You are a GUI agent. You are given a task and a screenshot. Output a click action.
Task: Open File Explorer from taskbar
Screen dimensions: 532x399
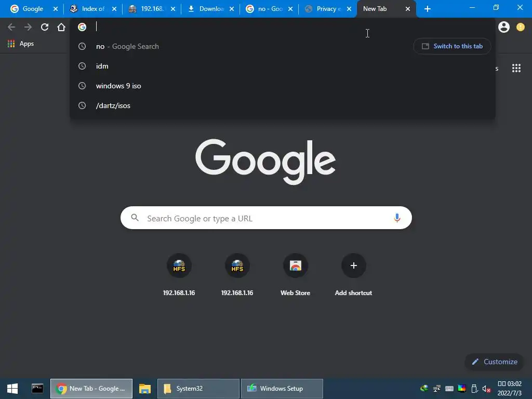tap(145, 389)
